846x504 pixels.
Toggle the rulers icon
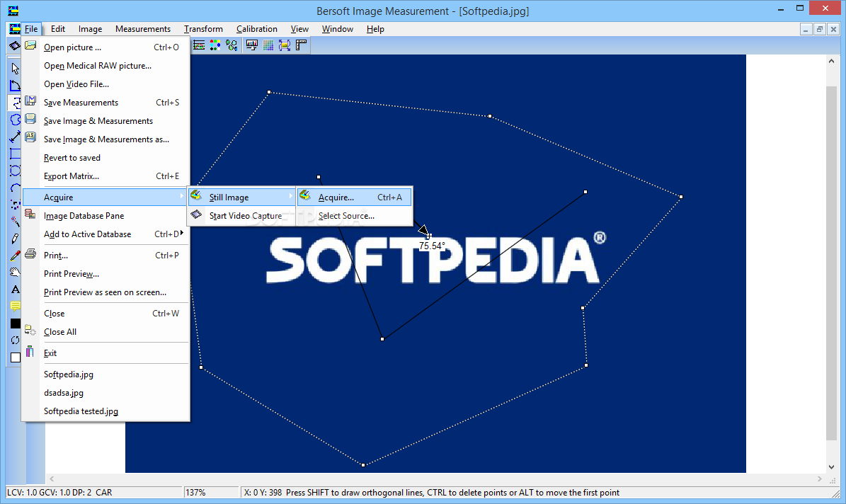click(x=301, y=45)
